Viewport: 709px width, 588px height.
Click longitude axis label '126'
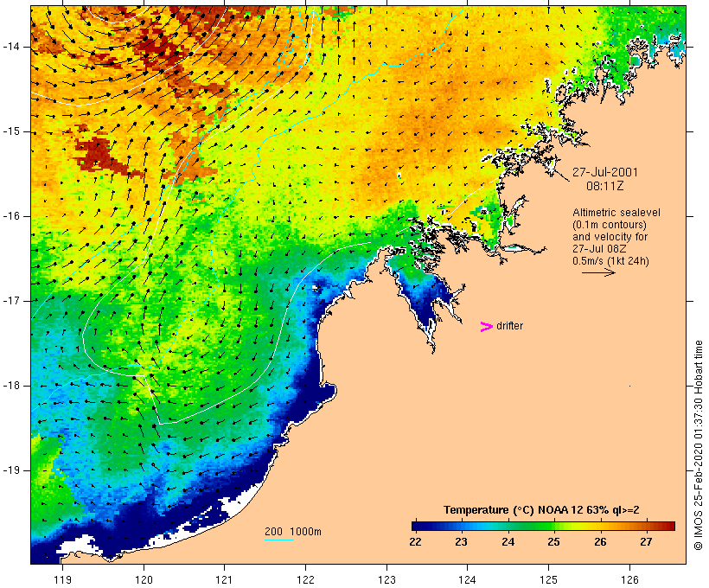[x=629, y=580]
